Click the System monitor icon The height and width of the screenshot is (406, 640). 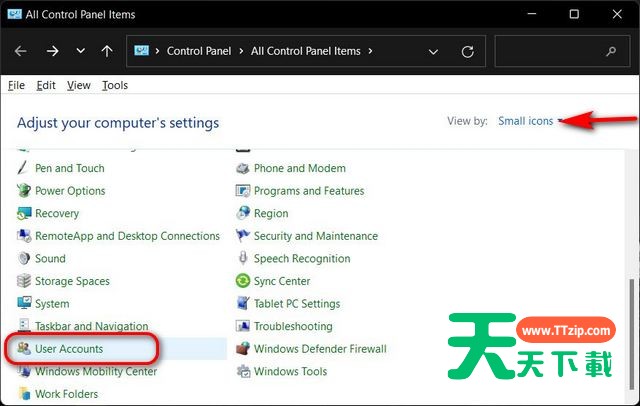pyautogui.click(x=24, y=303)
